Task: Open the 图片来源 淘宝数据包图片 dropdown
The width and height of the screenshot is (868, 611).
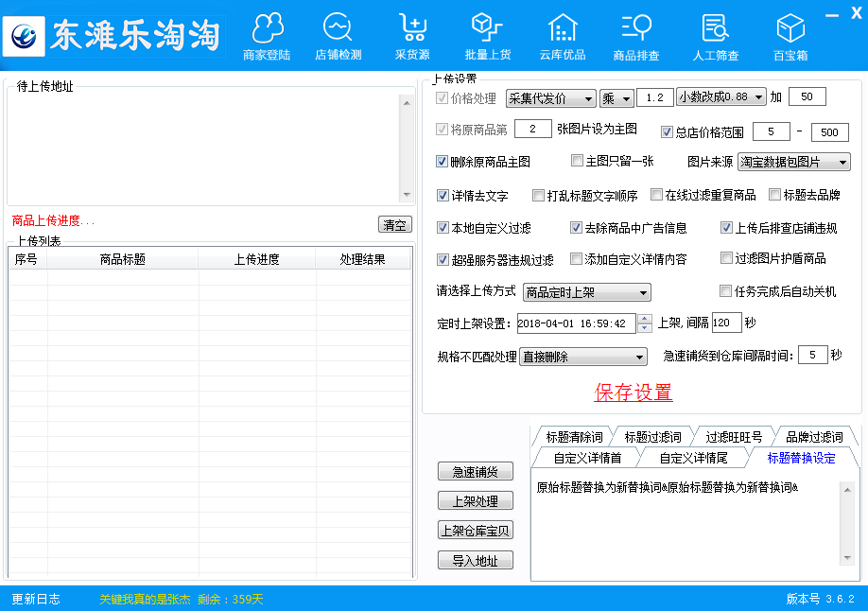Action: tap(794, 162)
